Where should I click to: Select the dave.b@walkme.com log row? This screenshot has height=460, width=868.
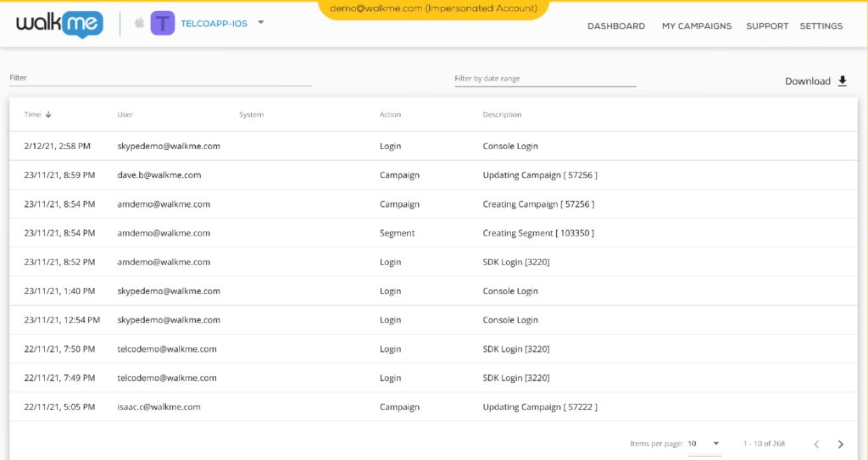pos(433,175)
